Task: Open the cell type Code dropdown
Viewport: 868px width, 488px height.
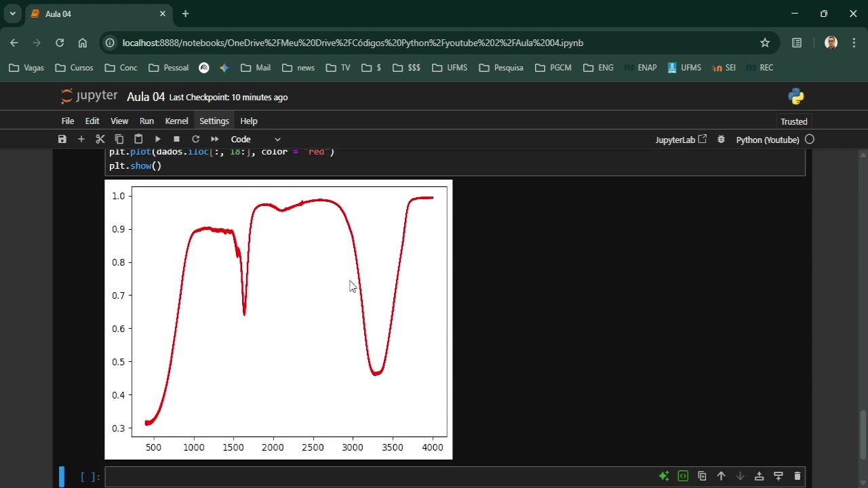Action: point(256,139)
